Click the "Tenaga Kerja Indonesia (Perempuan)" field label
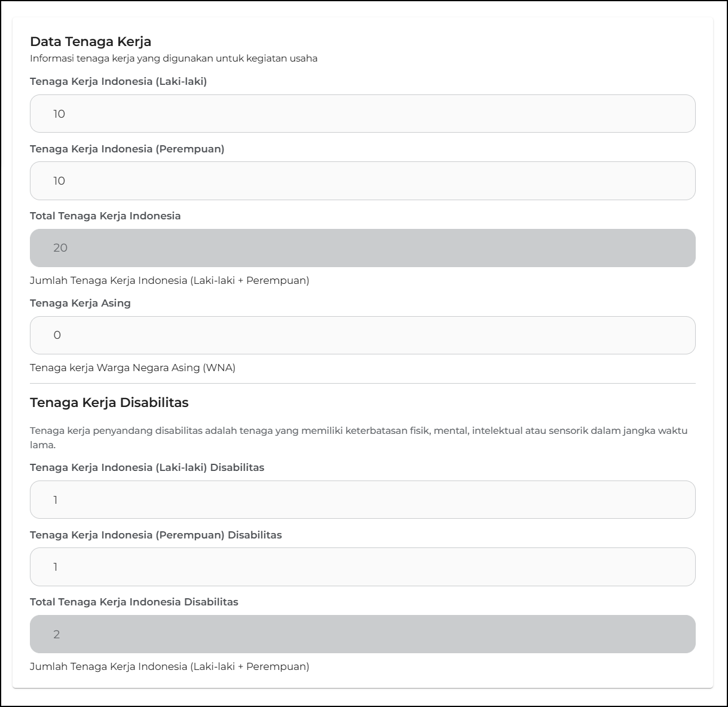 pos(127,149)
